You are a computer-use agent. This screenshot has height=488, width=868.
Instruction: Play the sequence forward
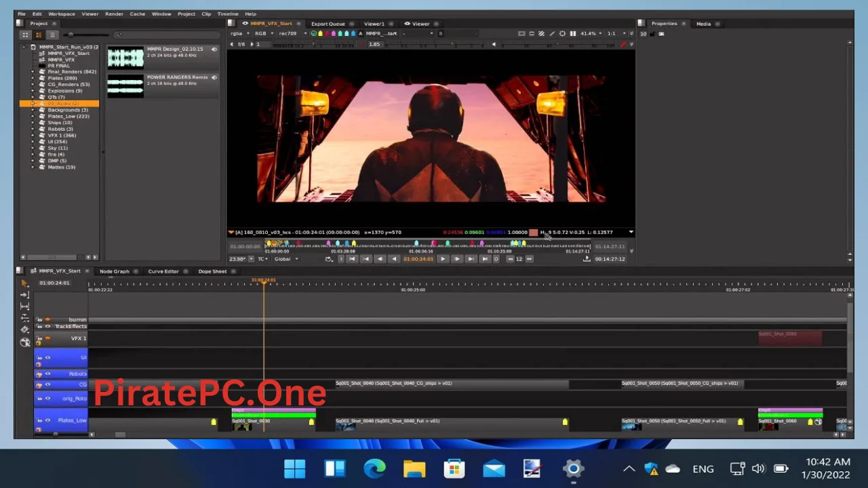pyautogui.click(x=443, y=259)
